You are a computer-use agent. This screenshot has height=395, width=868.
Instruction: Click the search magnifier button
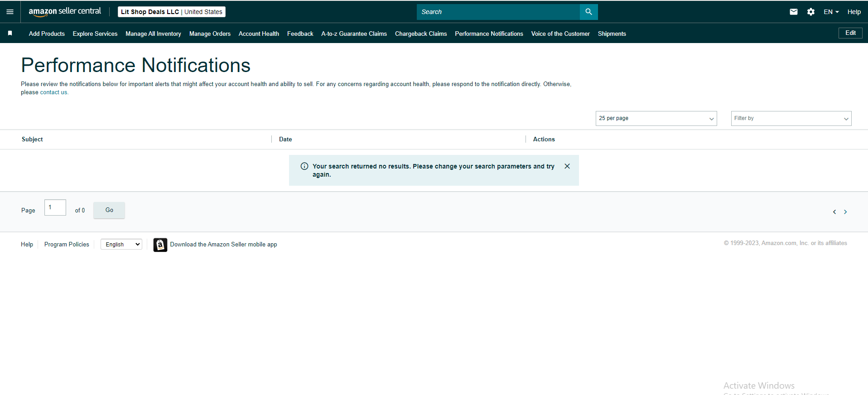coord(588,12)
